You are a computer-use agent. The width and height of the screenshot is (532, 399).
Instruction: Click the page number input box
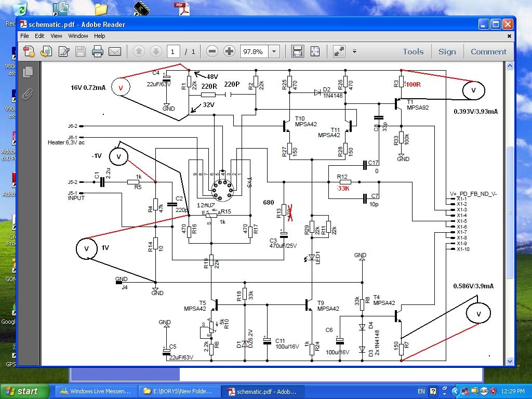click(173, 51)
